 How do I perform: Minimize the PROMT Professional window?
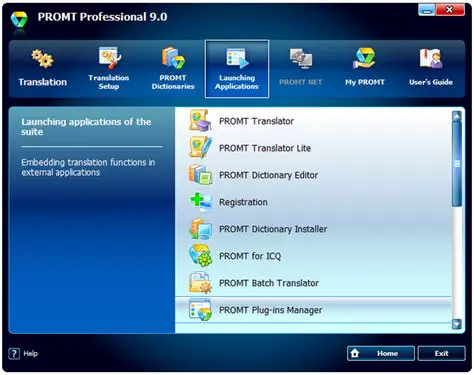[426, 10]
